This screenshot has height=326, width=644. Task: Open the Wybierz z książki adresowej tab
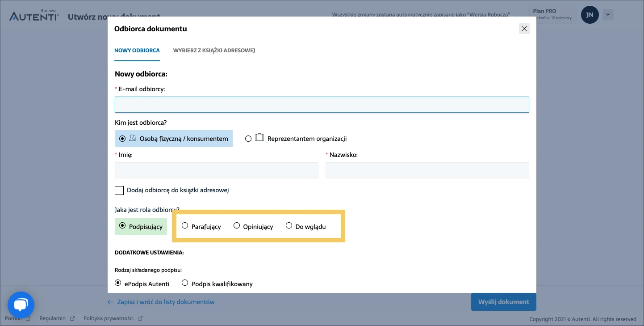coord(214,51)
